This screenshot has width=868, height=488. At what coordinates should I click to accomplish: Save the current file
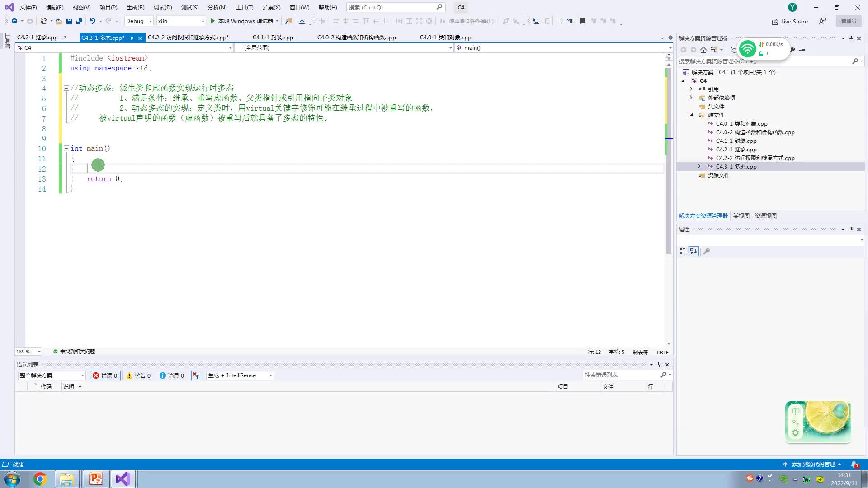[x=69, y=21]
